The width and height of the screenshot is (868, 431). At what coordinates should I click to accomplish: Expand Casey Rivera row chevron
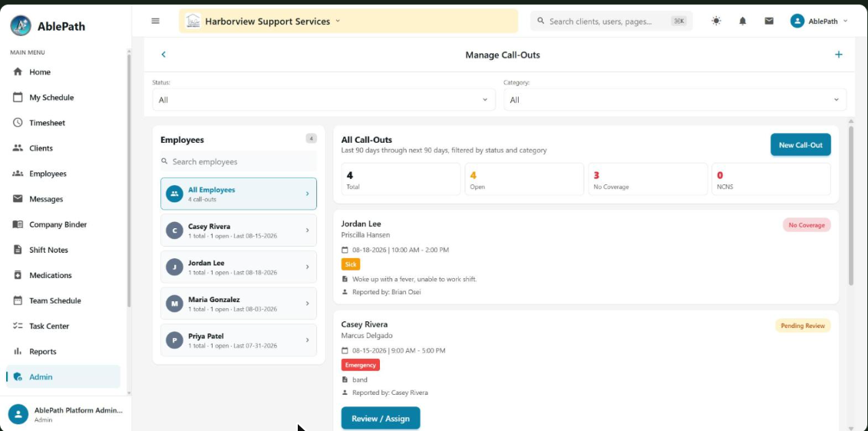pyautogui.click(x=308, y=230)
